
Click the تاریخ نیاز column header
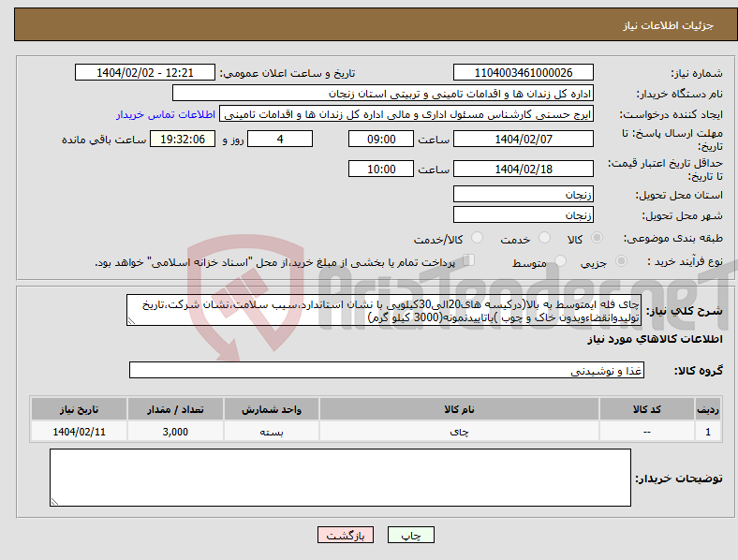pyautogui.click(x=79, y=409)
